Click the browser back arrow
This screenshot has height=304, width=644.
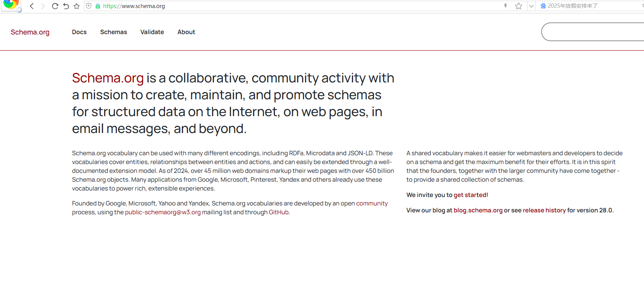32,6
